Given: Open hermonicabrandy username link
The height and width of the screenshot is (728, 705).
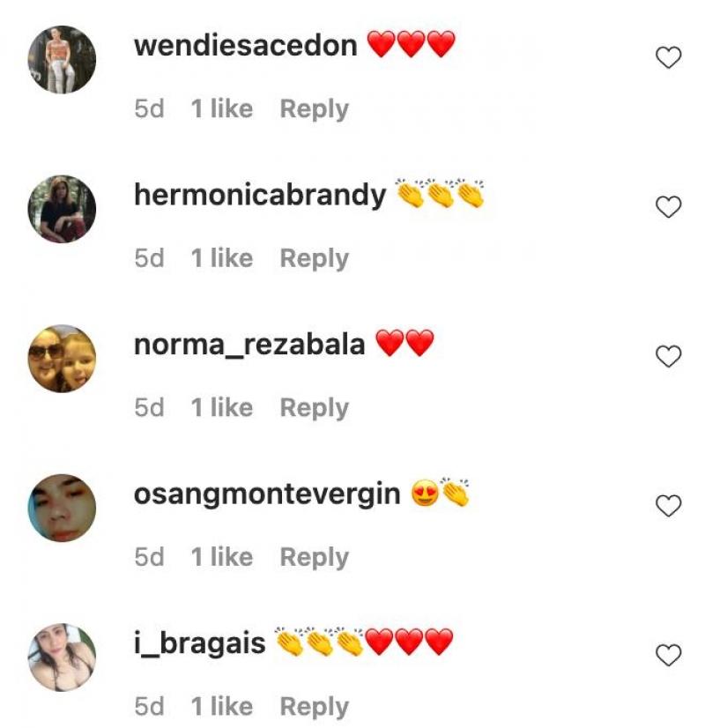Looking at the screenshot, I should coord(260,196).
